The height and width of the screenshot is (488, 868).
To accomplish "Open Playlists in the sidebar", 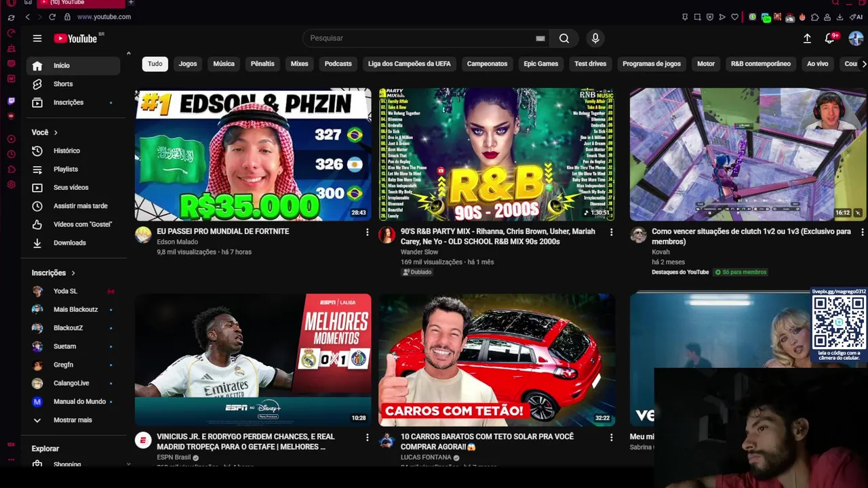I will pos(73,169).
